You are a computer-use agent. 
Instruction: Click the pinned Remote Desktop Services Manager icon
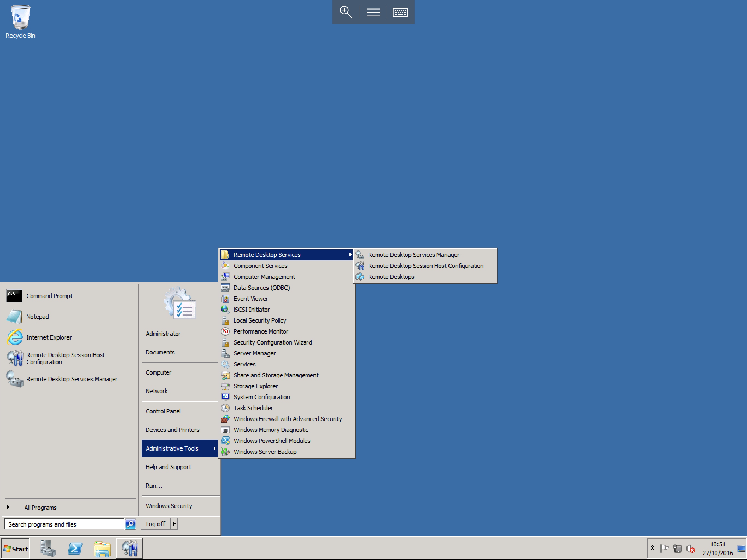point(15,379)
